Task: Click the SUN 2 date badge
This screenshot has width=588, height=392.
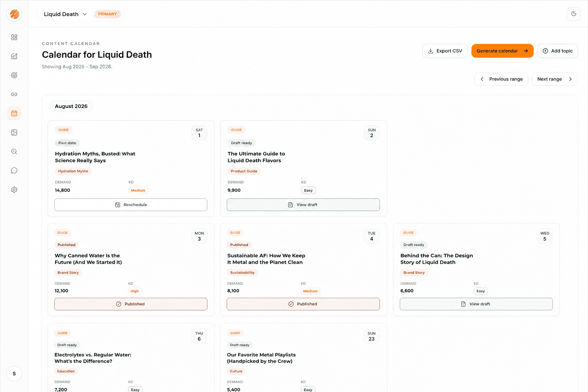Action: [371, 133]
